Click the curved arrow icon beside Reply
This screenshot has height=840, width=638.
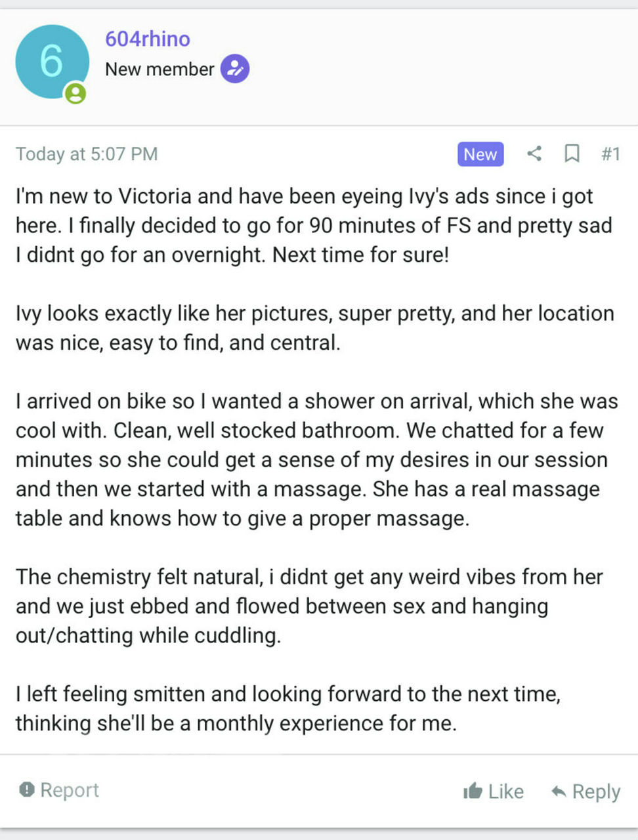tap(559, 791)
